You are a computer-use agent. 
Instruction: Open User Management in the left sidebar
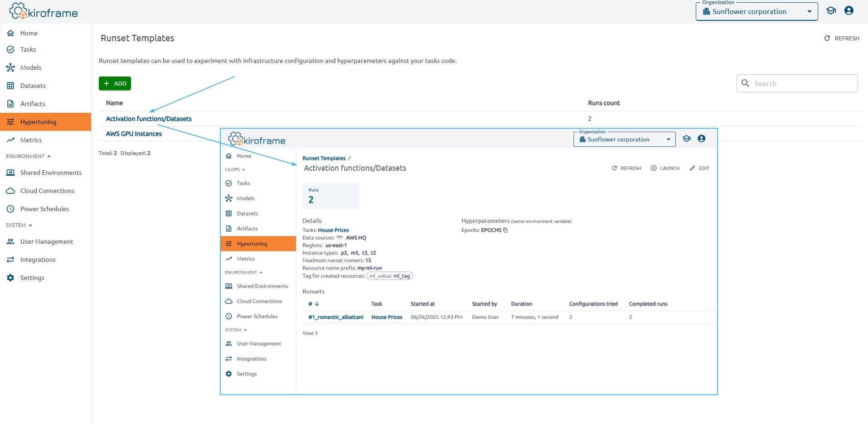pyautogui.click(x=47, y=241)
